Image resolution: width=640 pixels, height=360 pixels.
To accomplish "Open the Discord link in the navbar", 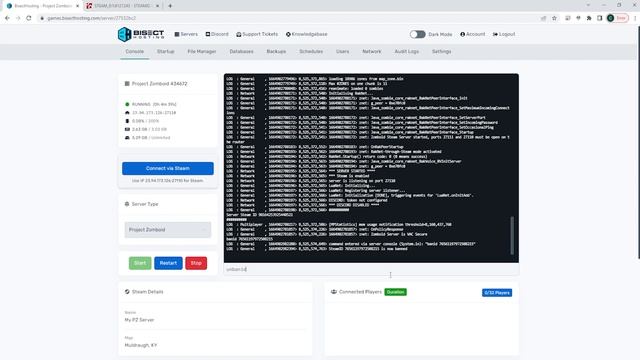I will pos(217,34).
